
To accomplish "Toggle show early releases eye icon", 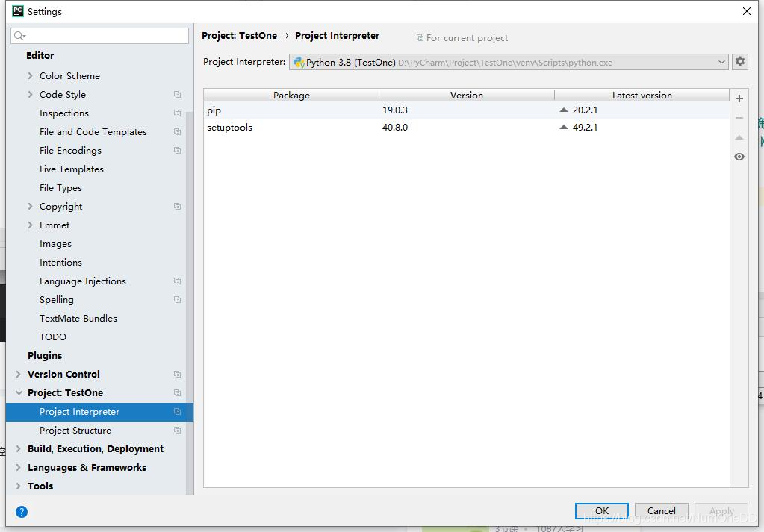I will 739,157.
